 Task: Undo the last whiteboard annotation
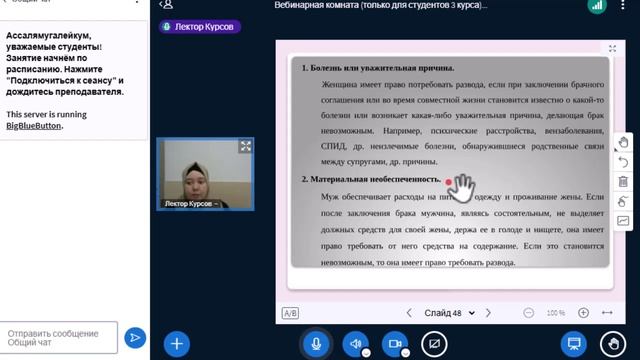pyautogui.click(x=623, y=162)
